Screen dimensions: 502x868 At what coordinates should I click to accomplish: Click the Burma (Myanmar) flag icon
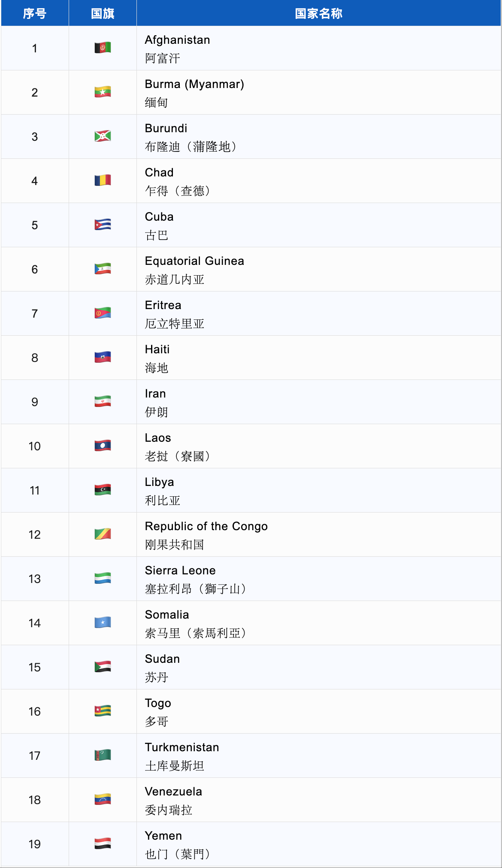(103, 92)
